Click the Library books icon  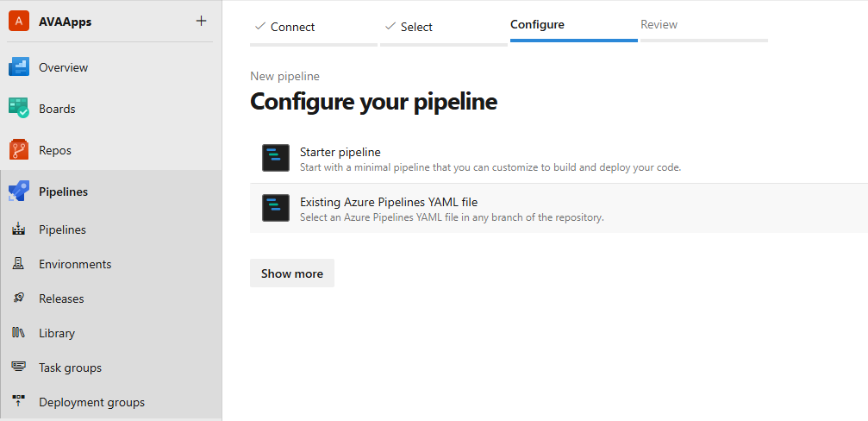point(19,333)
